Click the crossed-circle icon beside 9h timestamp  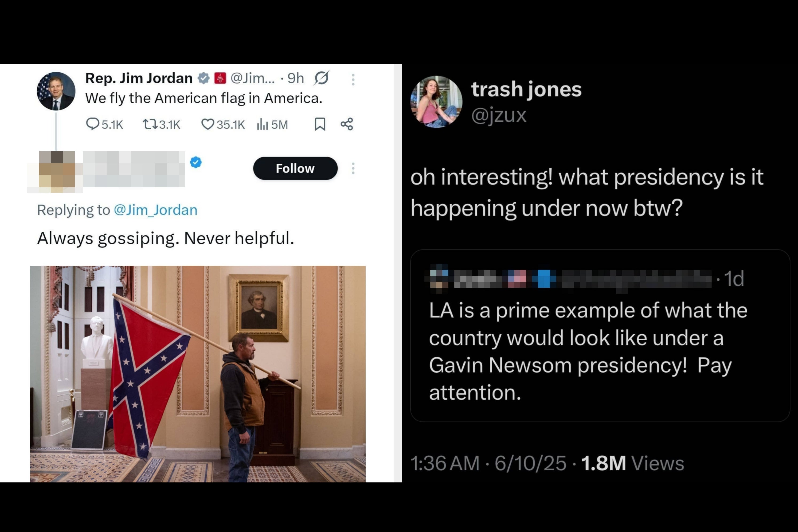321,78
